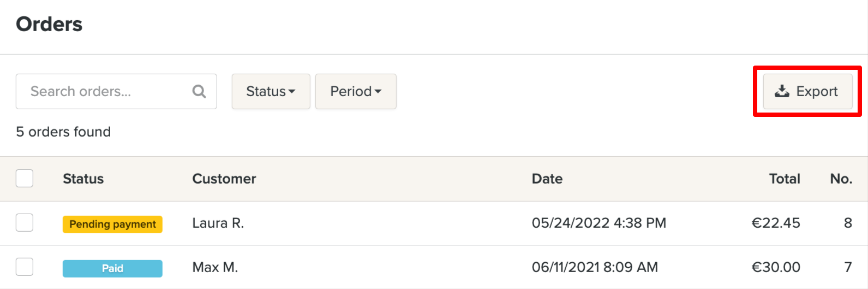Image resolution: width=868 pixels, height=289 pixels.
Task: Click the Total column header
Action: point(784,179)
